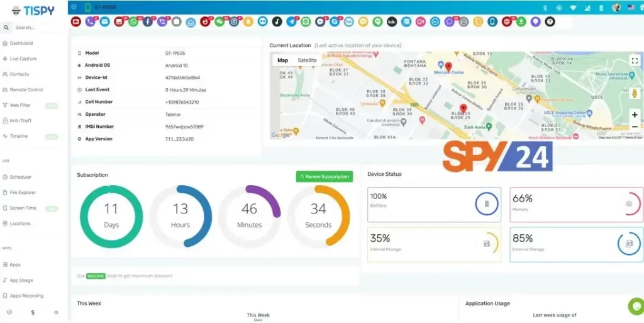Click the Bluetooth status icon in header
Viewport: 644px width, 323px height.
[x=546, y=8]
